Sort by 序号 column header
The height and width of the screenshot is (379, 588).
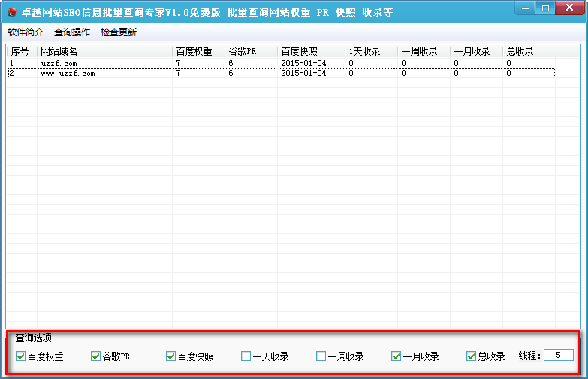pos(22,51)
